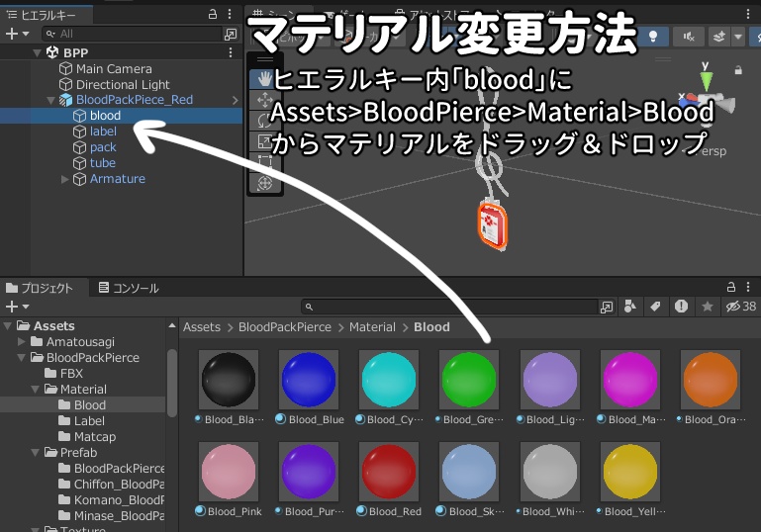Click the scene gizmo Y axis cone
The image size is (761, 532).
point(707,80)
